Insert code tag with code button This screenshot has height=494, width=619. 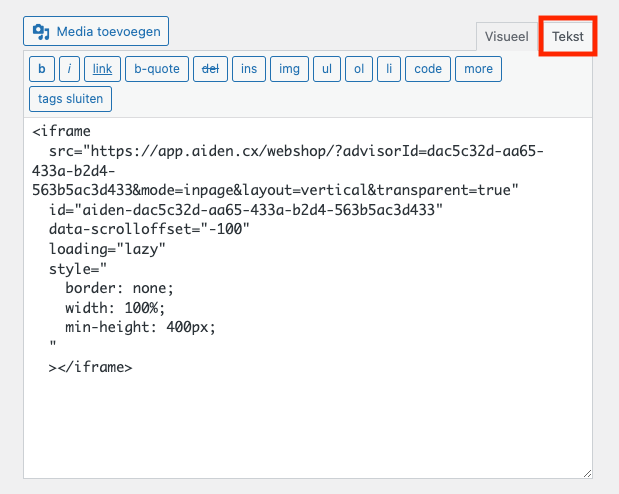428,69
